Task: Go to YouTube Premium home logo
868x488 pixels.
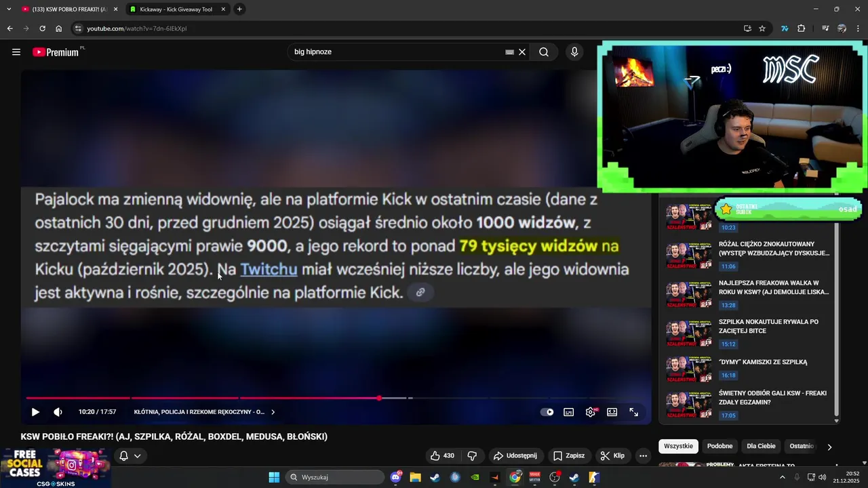Action: pyautogui.click(x=56, y=52)
